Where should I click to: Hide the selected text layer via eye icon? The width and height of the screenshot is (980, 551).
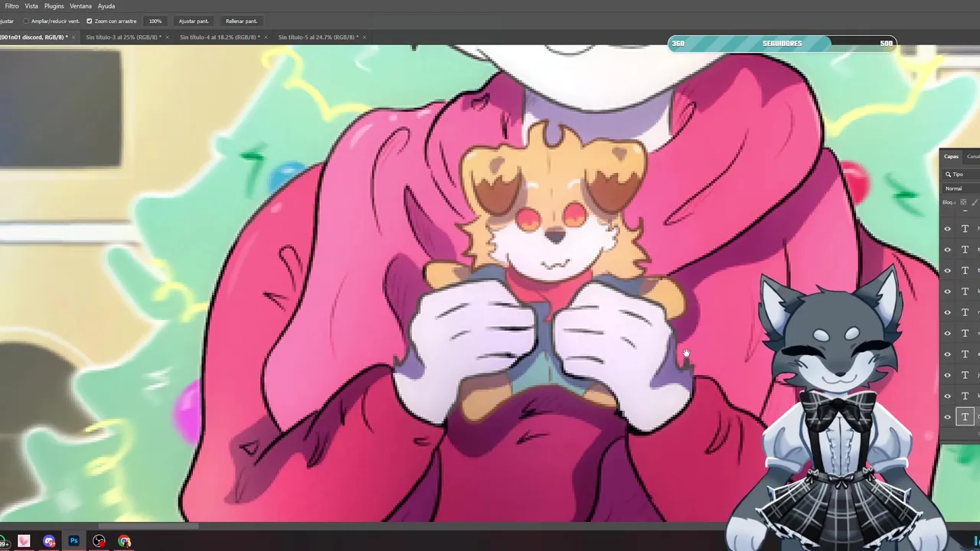pos(947,417)
